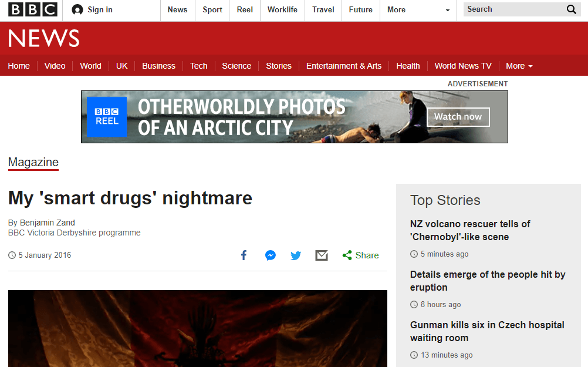This screenshot has width=588, height=367.
Task: Open the BBC homepage via the BBC logo
Action: pyautogui.click(x=32, y=9)
